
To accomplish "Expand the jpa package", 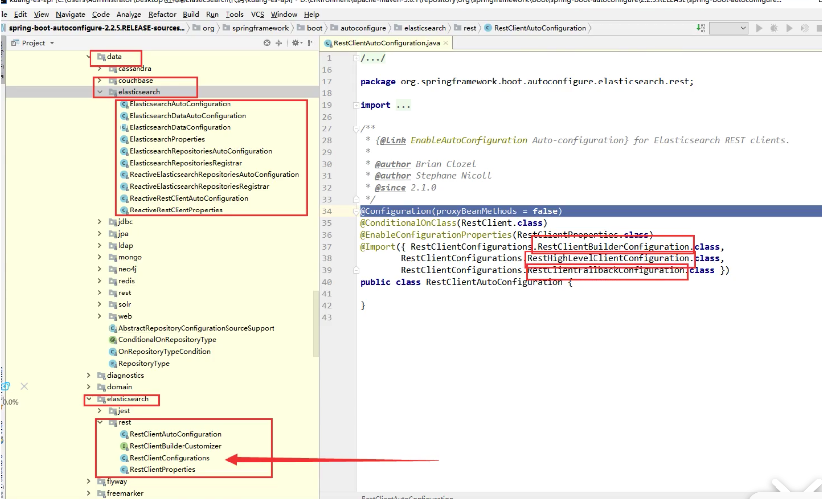I will coord(99,234).
